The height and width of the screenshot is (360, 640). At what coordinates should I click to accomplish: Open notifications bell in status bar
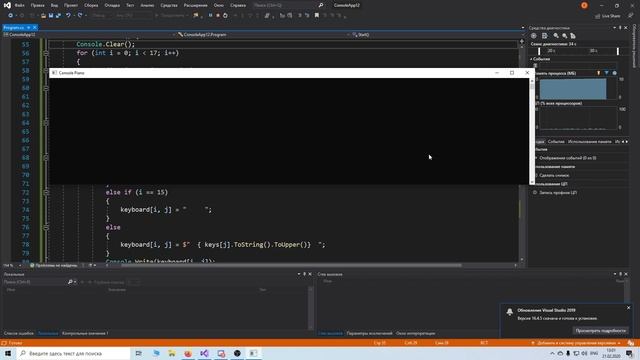(631, 343)
